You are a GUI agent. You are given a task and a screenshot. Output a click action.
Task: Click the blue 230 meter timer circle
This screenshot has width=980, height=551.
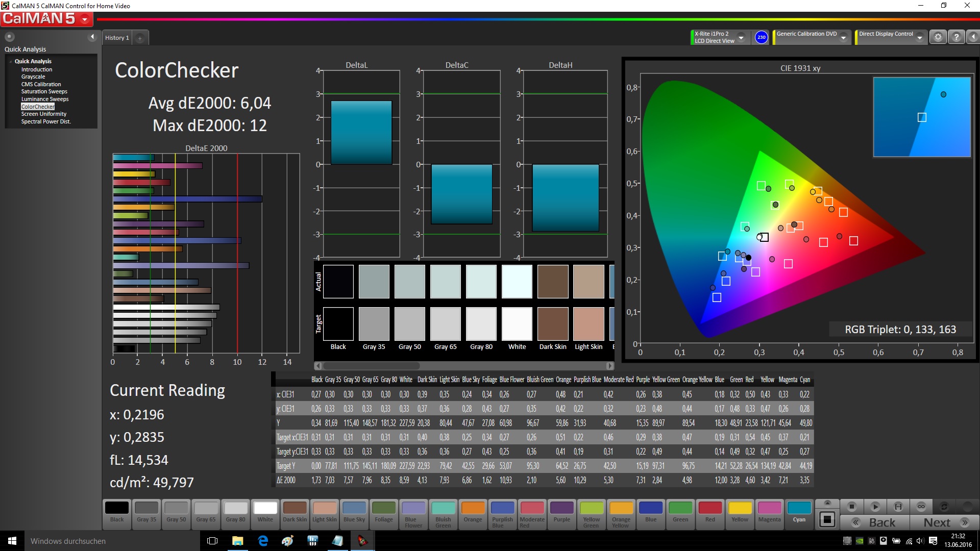(761, 37)
